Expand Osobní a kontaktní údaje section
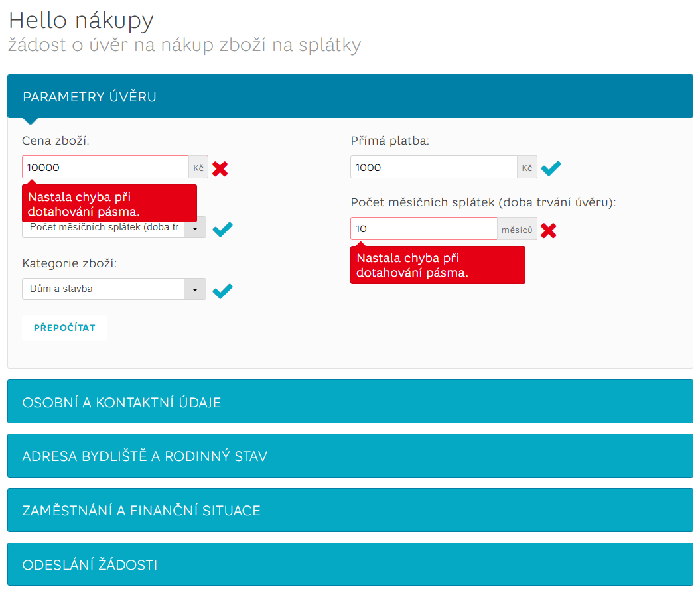 [350, 402]
